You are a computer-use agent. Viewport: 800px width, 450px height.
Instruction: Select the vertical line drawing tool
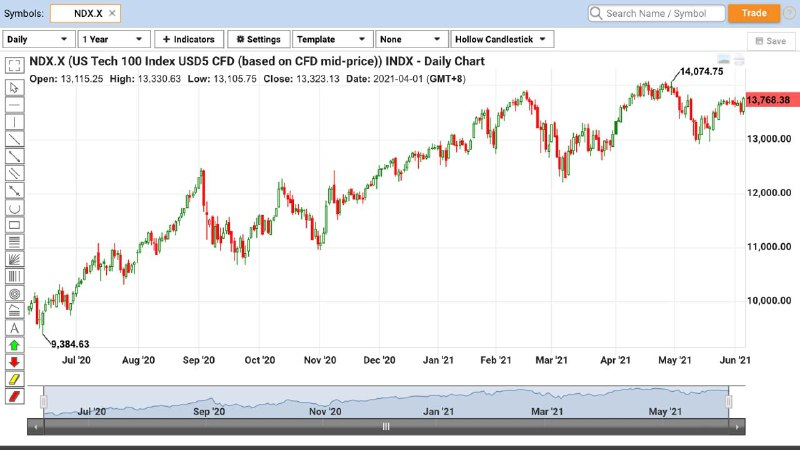[14, 122]
